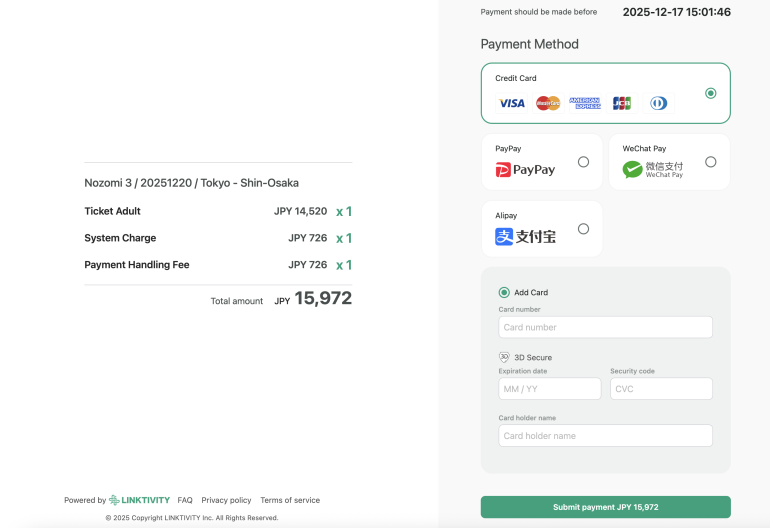Select the Add Card radio option
The width and height of the screenshot is (770, 528).
504,293
